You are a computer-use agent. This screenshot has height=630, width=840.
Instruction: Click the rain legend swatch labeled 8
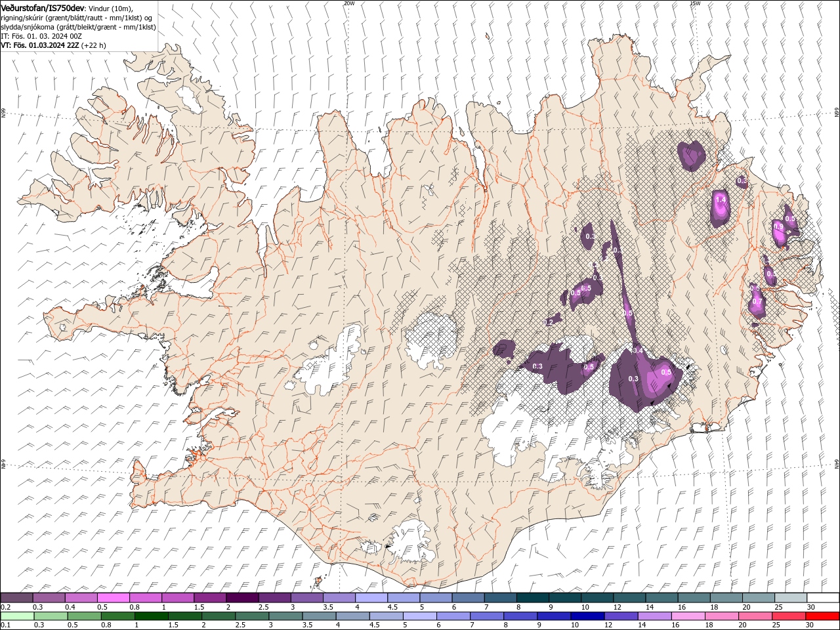pyautogui.click(x=520, y=616)
